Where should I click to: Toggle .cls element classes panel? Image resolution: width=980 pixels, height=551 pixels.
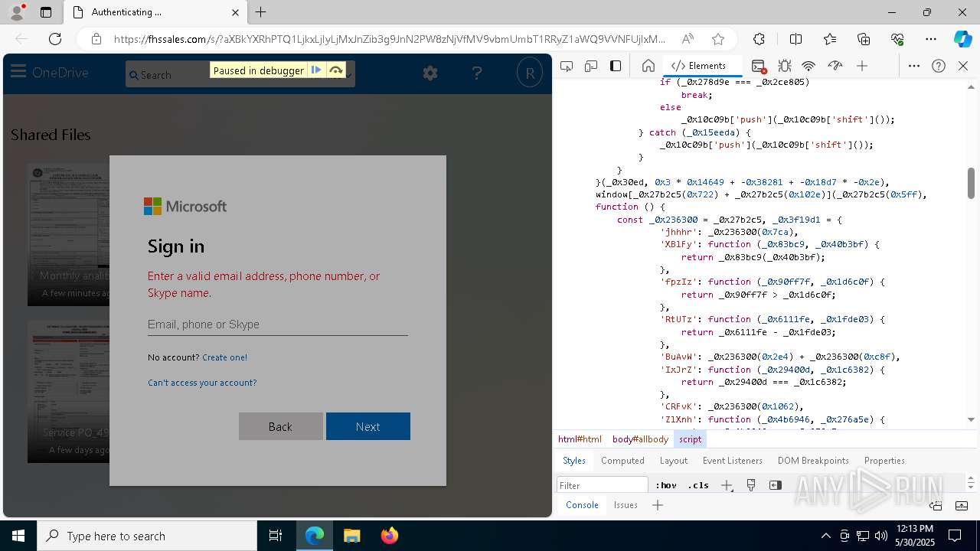698,485
